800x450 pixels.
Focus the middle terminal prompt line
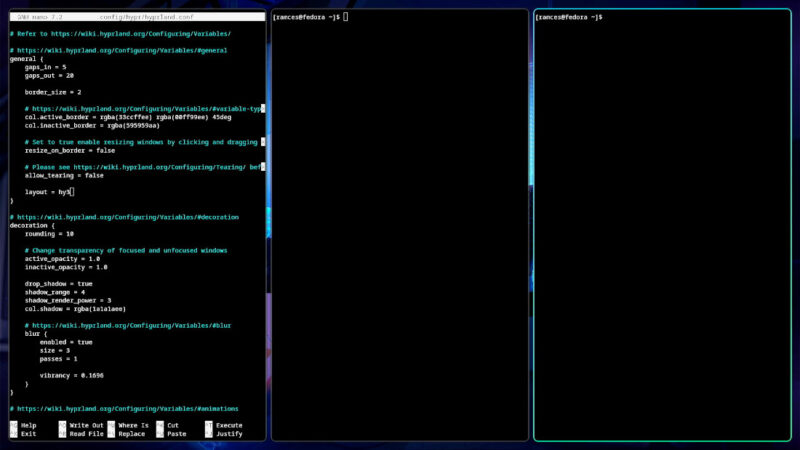(310, 17)
